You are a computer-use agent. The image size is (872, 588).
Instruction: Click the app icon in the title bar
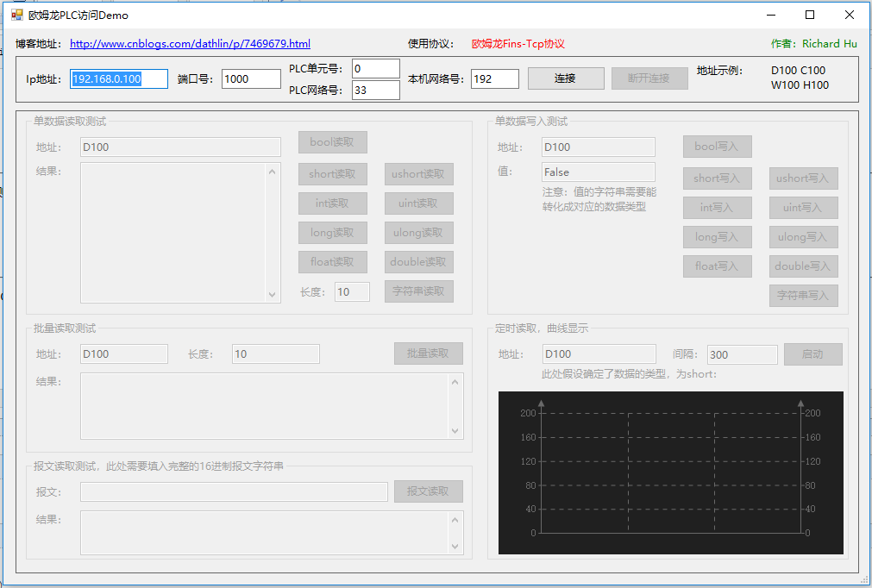[17, 15]
